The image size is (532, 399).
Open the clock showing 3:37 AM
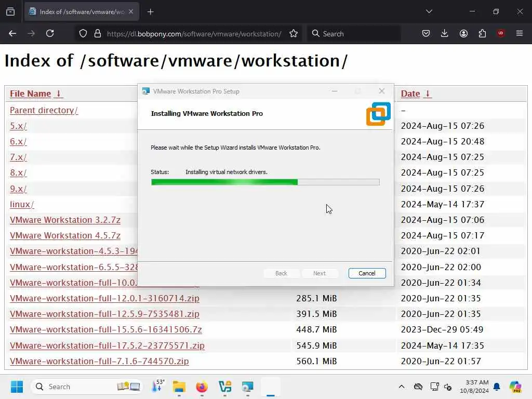point(474,387)
